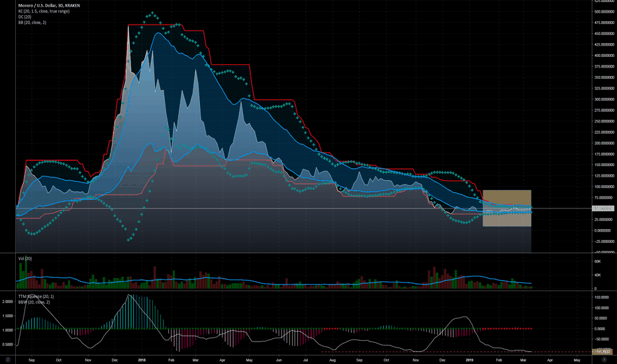Select the KC (20, 1.5, close, true range) indicator label

click(x=44, y=11)
